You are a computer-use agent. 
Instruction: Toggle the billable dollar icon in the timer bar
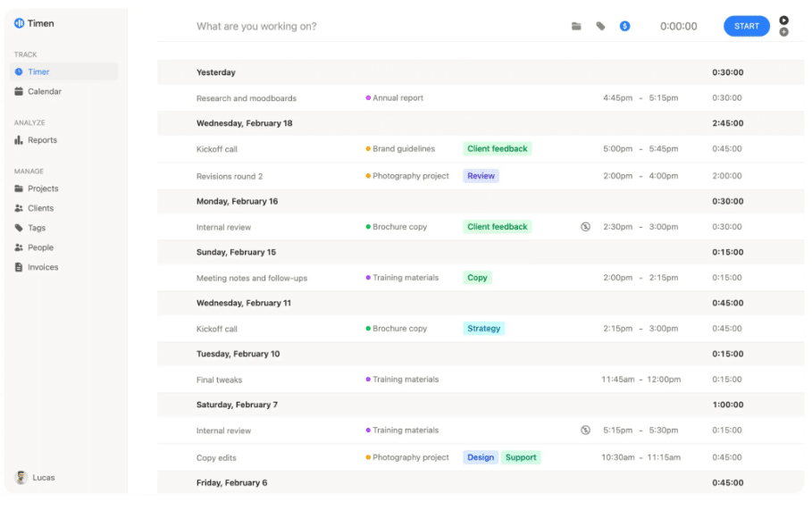pos(625,26)
